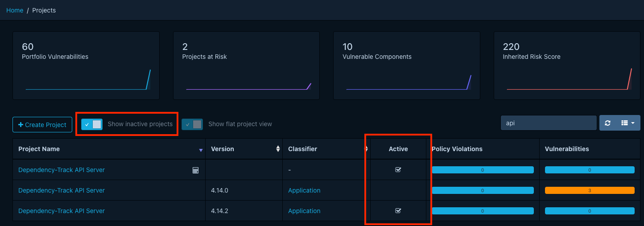Click Active checkmark in 4.14.2 row
644x226 pixels.
(x=398, y=211)
